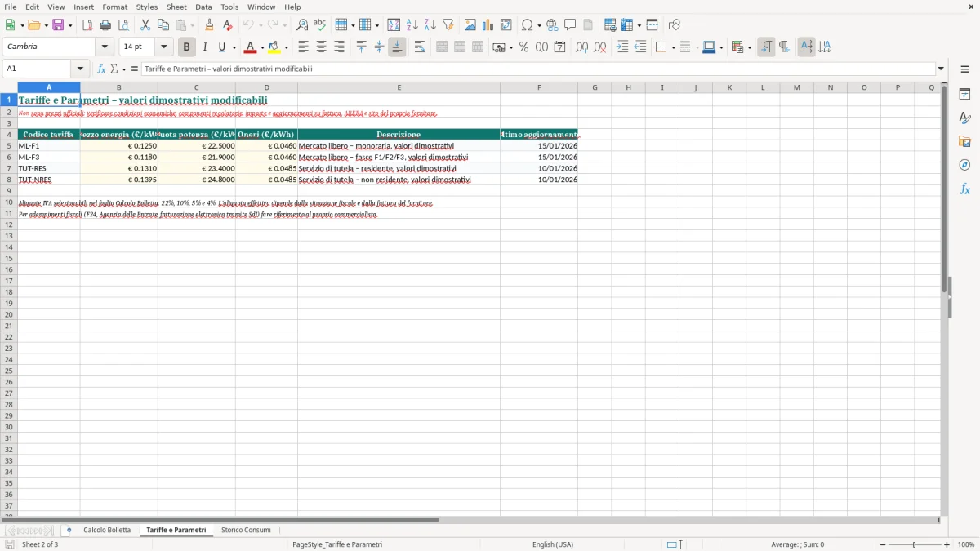Align text left
This screenshot has height=551, width=980.
[303, 47]
